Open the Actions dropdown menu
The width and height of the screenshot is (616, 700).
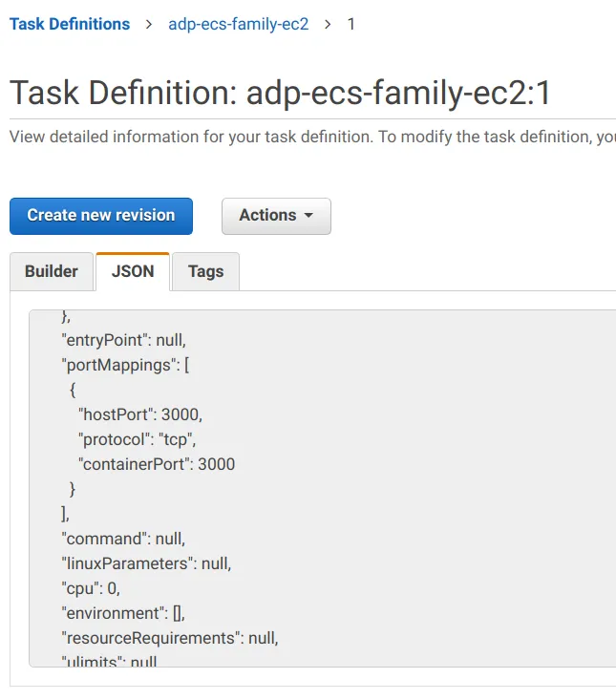pos(276,216)
